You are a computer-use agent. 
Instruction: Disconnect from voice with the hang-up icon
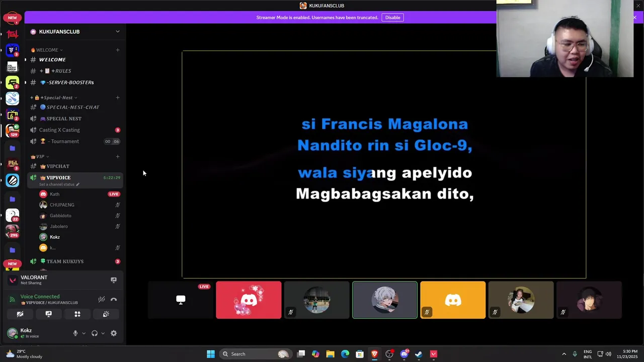114,299
